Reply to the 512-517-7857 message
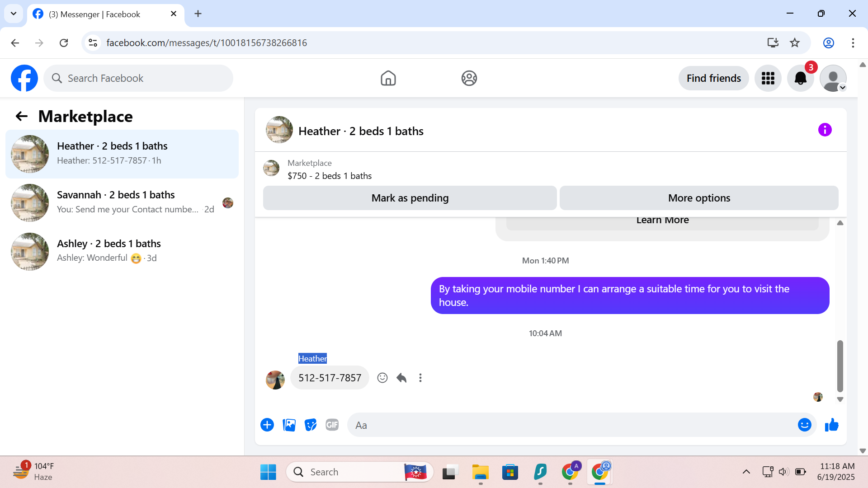The image size is (868, 488). 401,378
